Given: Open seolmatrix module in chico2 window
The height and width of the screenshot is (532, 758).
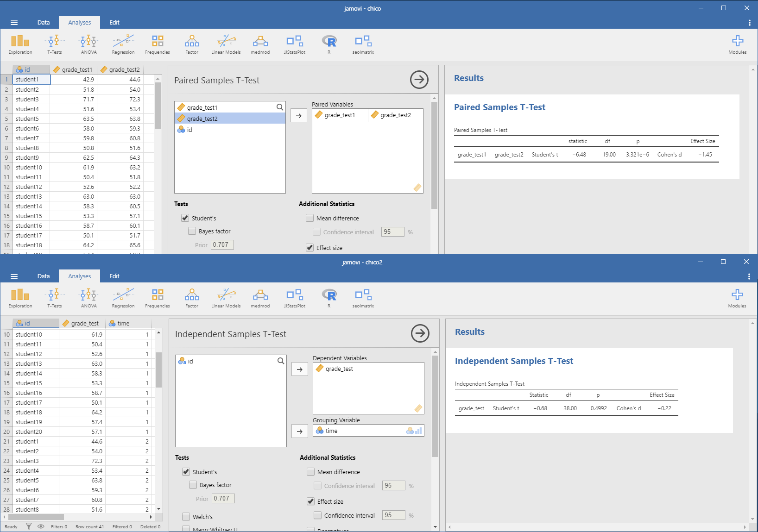Looking at the screenshot, I should click(x=363, y=299).
